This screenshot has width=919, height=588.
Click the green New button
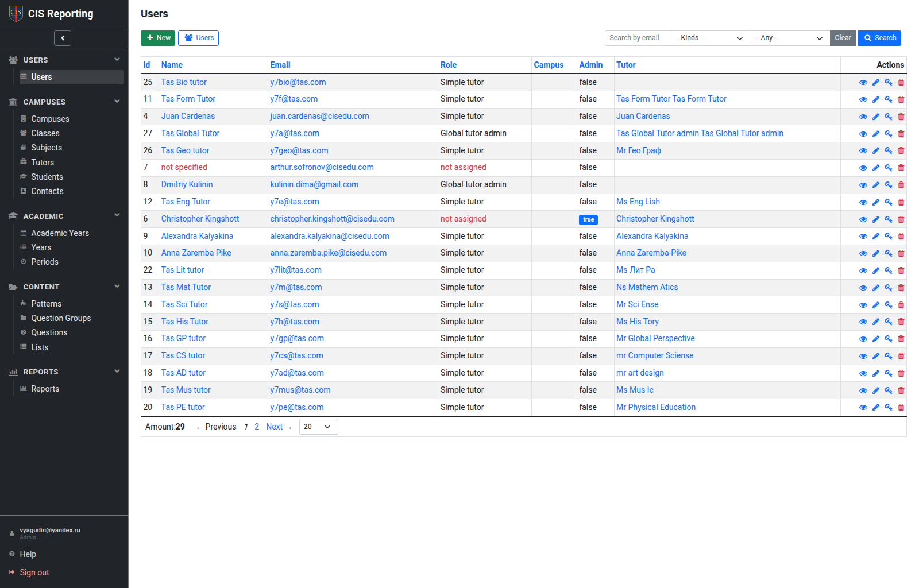click(x=159, y=38)
